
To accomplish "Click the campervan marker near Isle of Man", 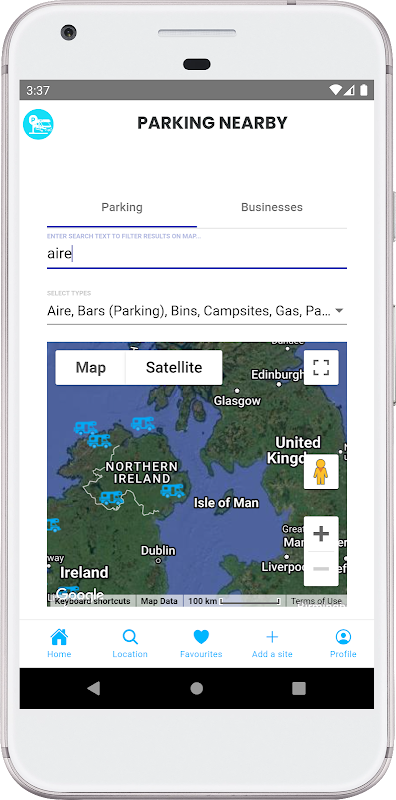I will coord(172,490).
